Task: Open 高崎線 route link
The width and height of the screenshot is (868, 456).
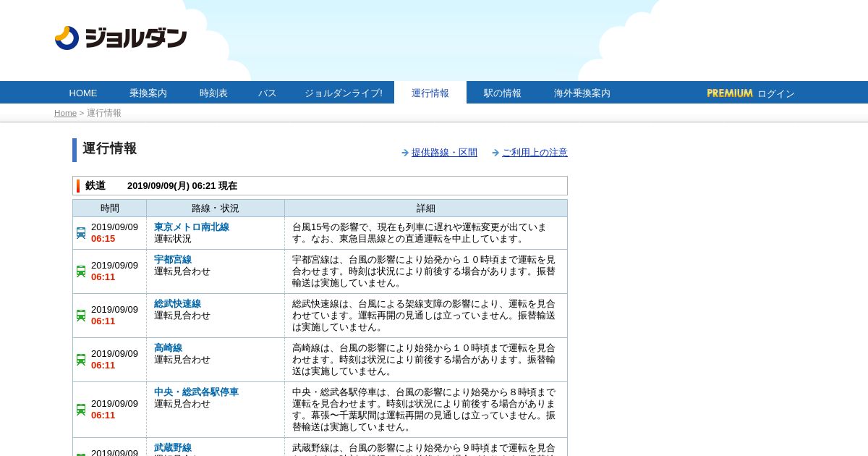Action: (168, 348)
